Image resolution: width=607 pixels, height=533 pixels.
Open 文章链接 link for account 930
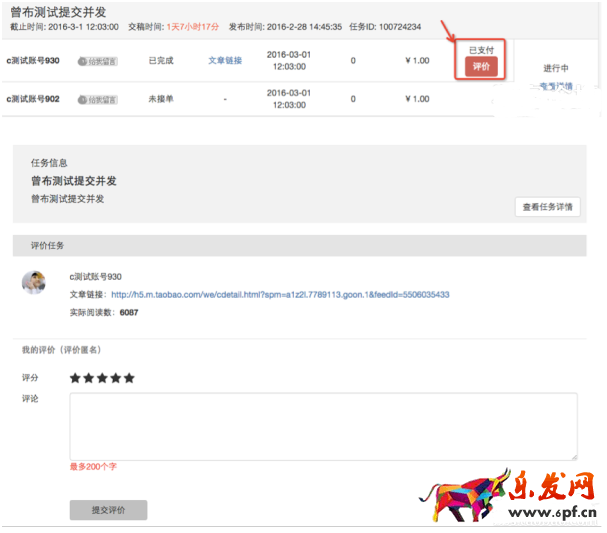coord(225,61)
